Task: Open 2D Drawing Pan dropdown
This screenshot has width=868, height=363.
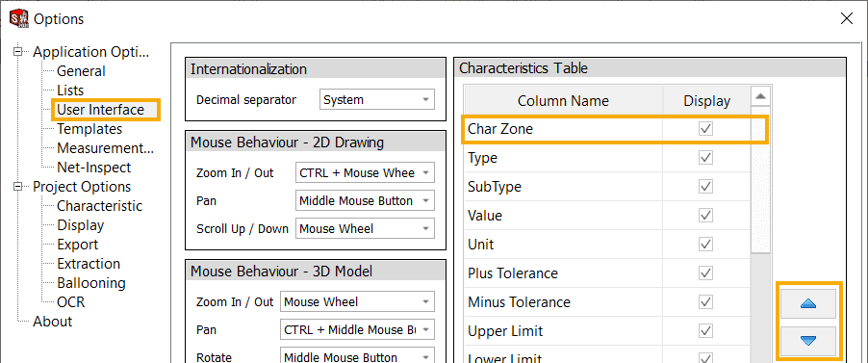Action: pyautogui.click(x=366, y=200)
